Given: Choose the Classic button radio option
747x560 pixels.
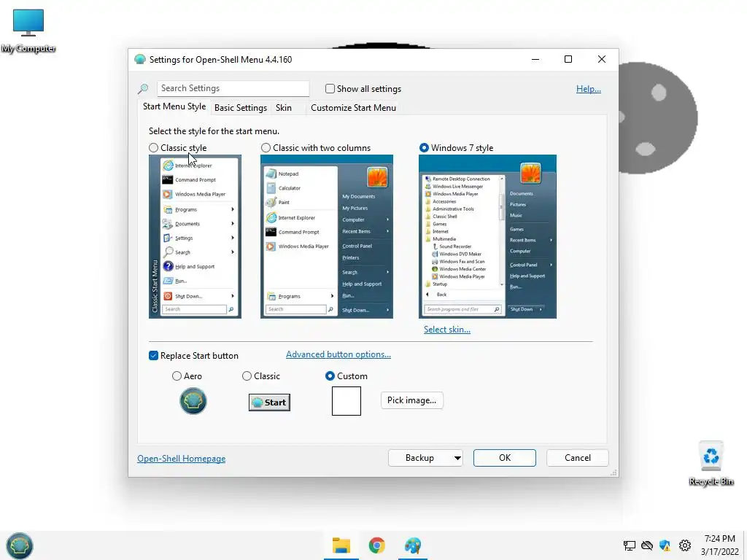Looking at the screenshot, I should coord(247,376).
